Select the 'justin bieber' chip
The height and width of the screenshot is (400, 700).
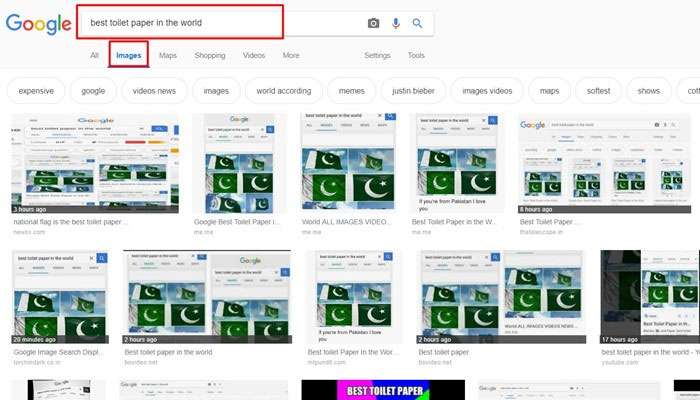413,91
